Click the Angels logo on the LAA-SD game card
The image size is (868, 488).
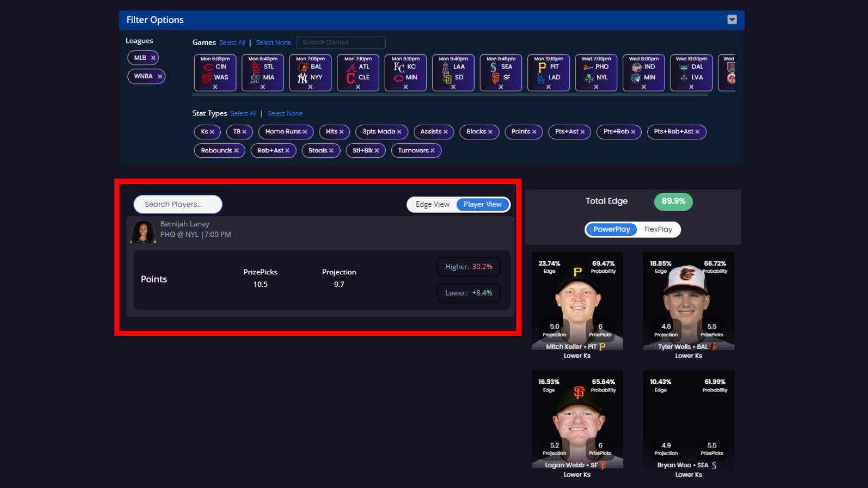(444, 66)
